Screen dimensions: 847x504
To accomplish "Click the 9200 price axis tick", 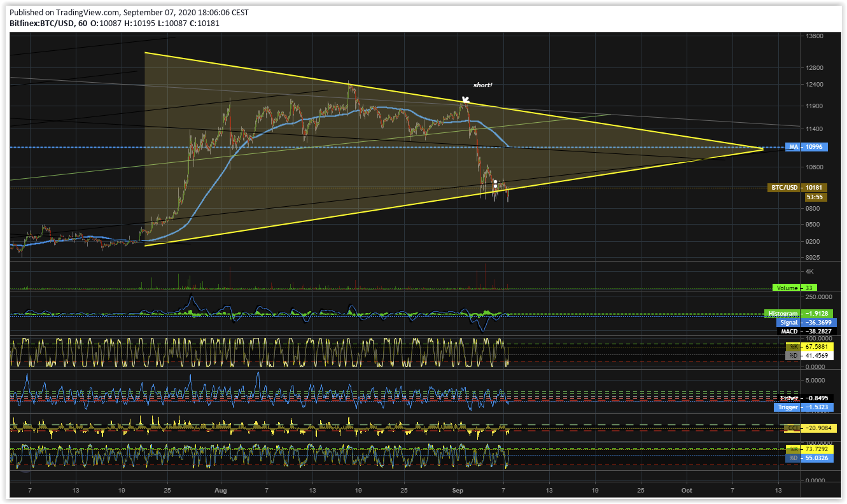I will pyautogui.click(x=813, y=242).
